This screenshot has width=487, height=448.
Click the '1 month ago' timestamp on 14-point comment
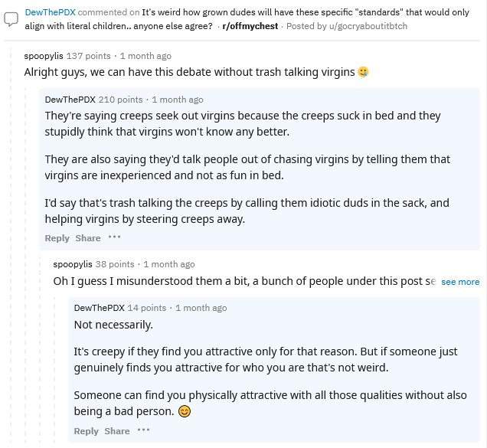pyautogui.click(x=201, y=308)
